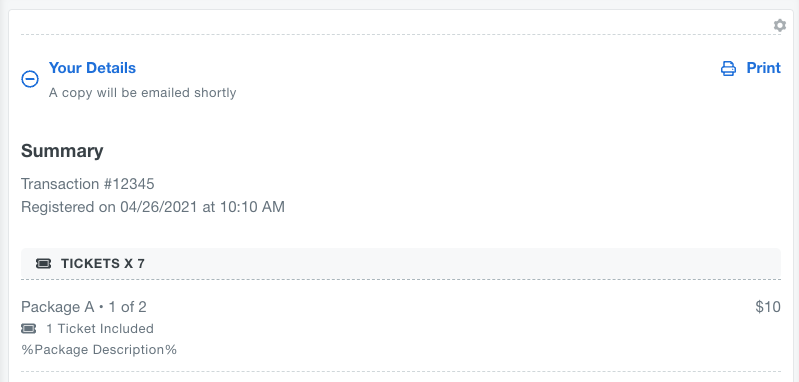This screenshot has width=799, height=382.
Task: Select the Transaction #12345 text
Action: click(x=88, y=183)
